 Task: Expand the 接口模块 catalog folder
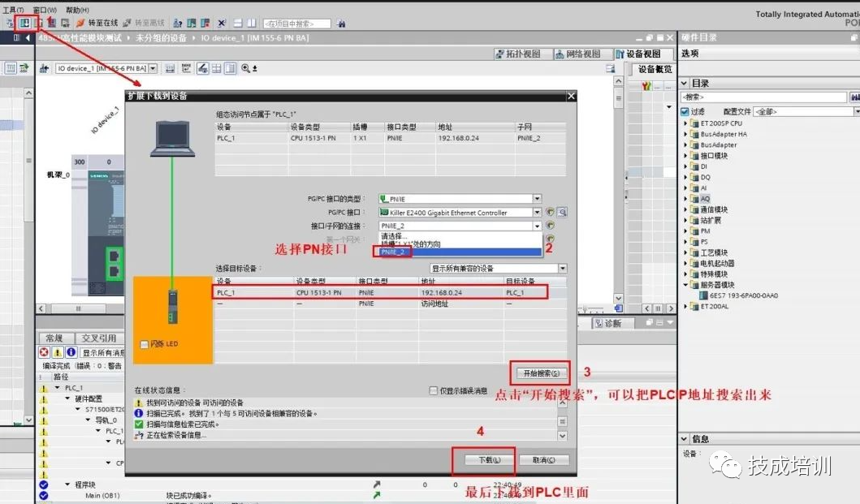click(x=685, y=156)
